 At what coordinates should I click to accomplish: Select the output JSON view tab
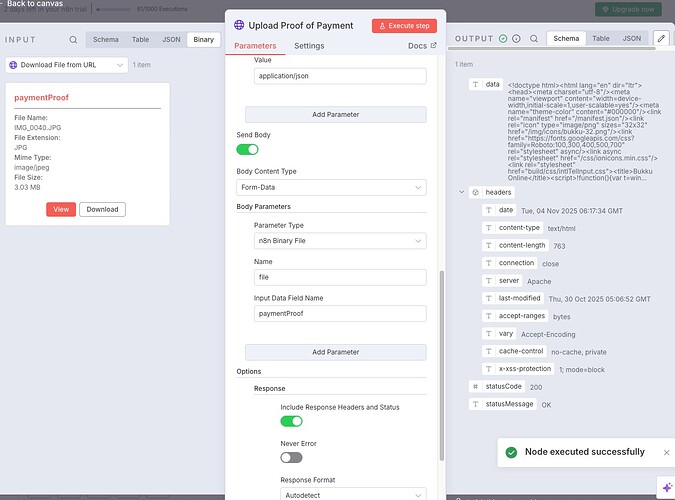632,38
